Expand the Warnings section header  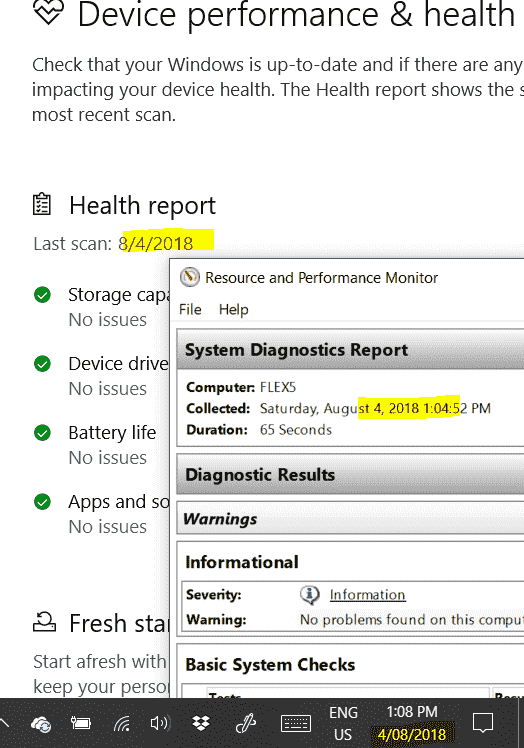(x=350, y=519)
